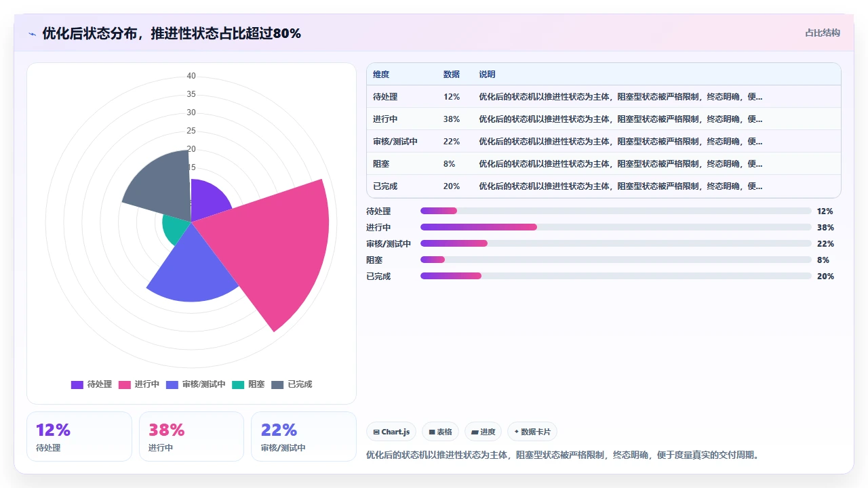Open the 38% 进行中 stat card

(x=191, y=436)
